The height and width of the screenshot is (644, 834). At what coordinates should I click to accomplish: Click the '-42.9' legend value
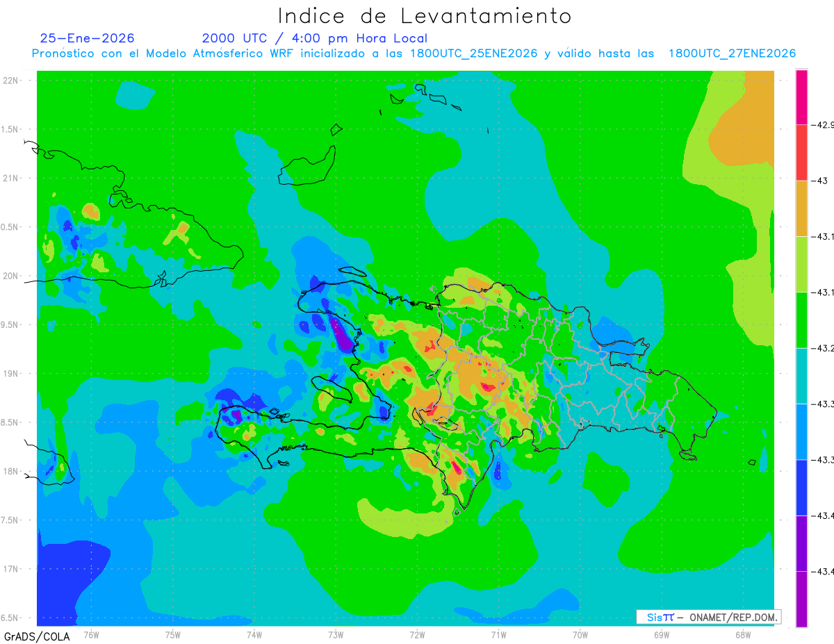[824, 125]
